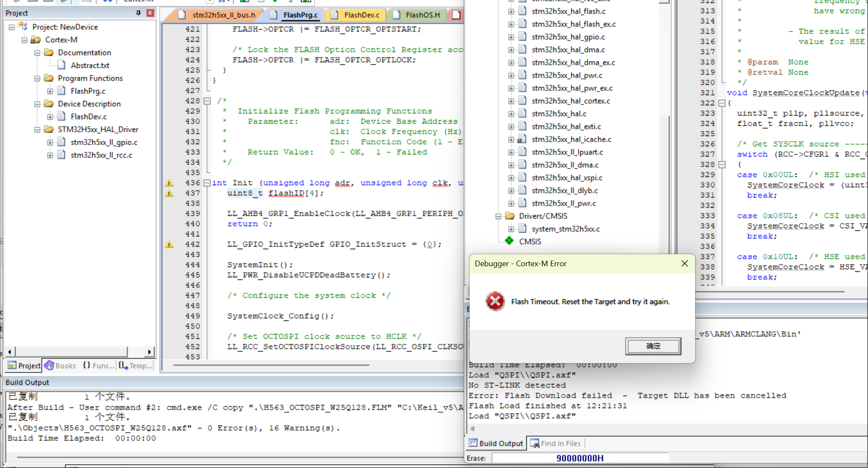Expand the FlashDev.c tree node
The width and height of the screenshot is (868, 468).
50,116
